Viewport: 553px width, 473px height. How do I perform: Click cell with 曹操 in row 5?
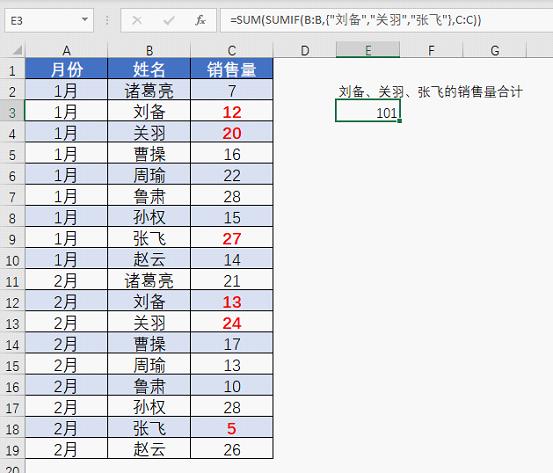(x=149, y=153)
